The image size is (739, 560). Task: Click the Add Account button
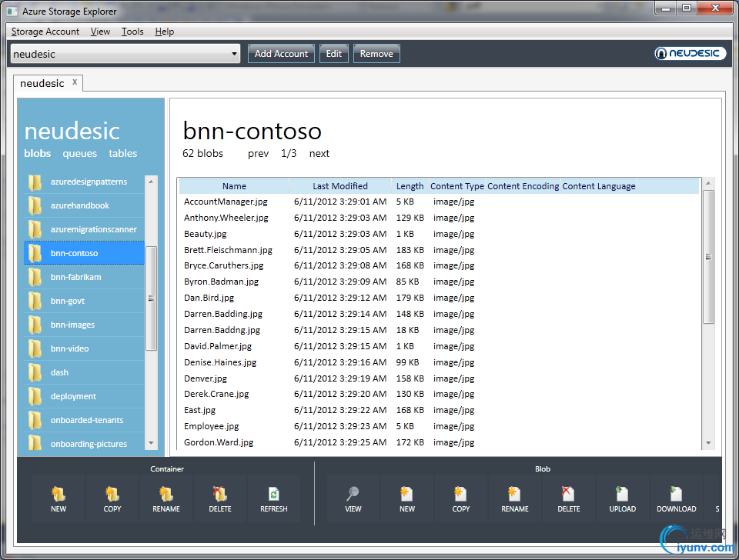[x=281, y=54]
